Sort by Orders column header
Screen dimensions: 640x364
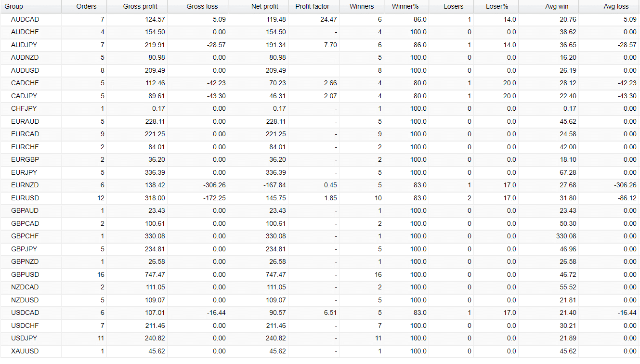coord(84,7)
